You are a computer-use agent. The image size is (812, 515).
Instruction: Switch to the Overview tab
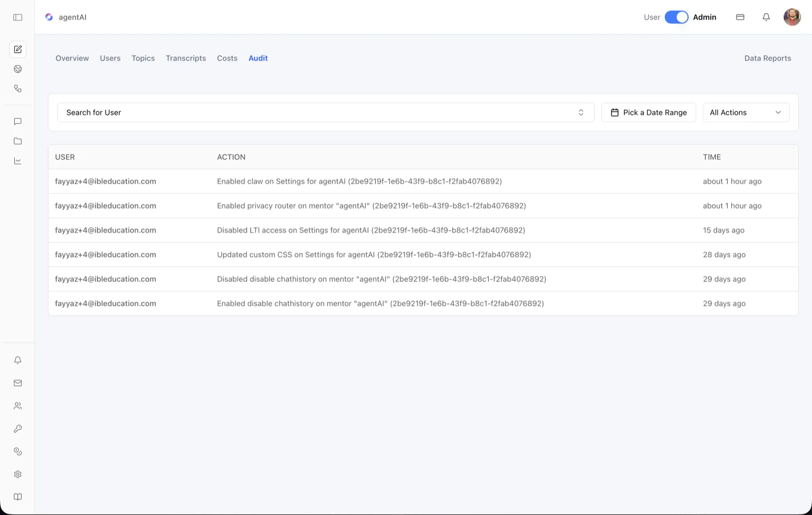(x=72, y=58)
